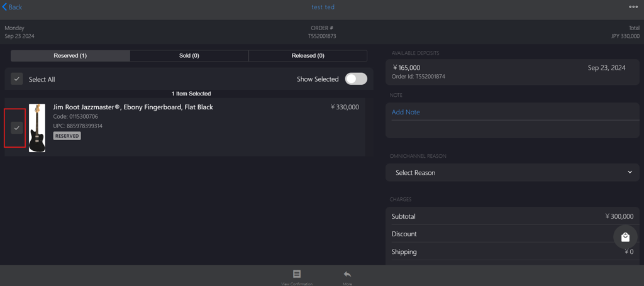The image size is (644, 286).
Task: Click the order number T552001873
Action: point(323,36)
